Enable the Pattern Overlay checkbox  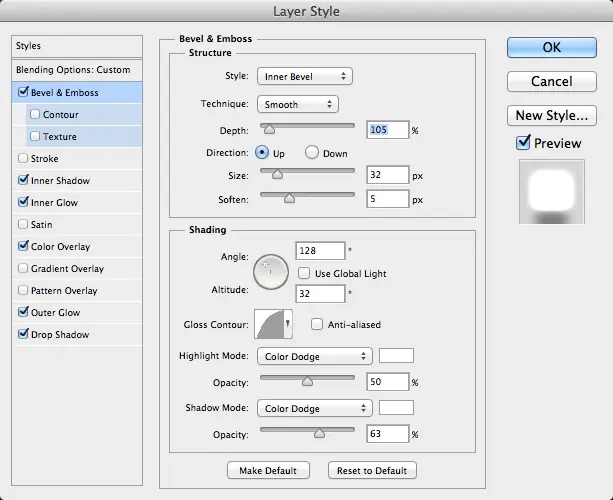[x=23, y=290]
